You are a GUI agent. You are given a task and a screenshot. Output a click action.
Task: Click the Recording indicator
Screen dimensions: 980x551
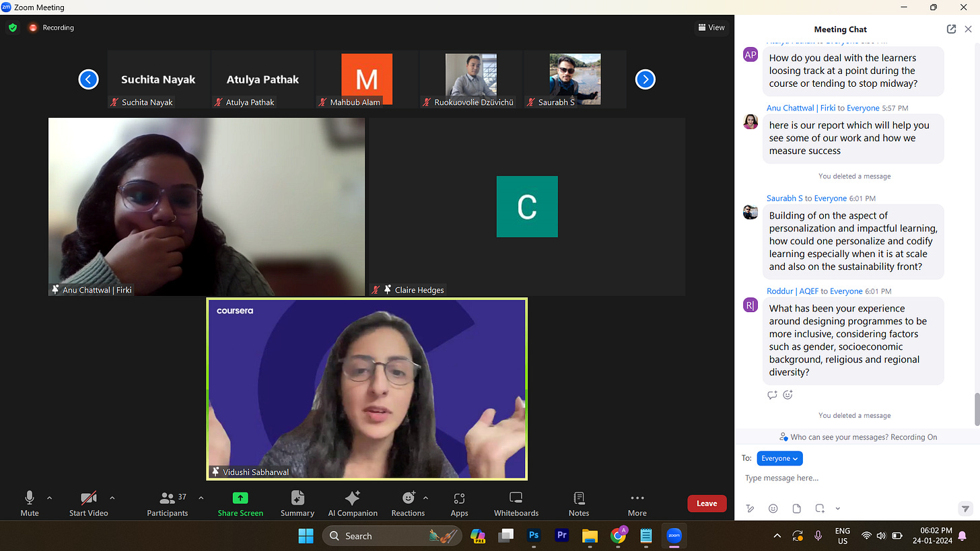(51, 28)
